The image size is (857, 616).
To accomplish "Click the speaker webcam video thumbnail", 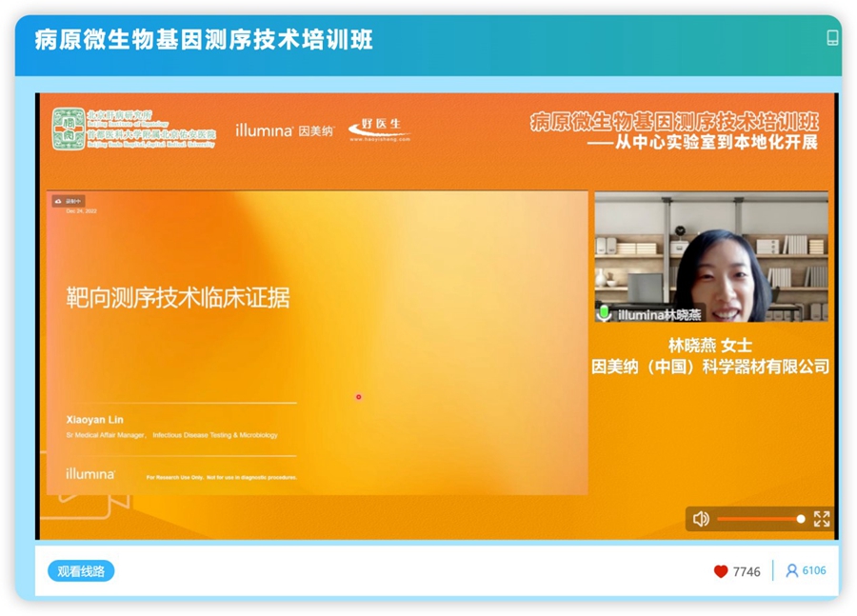I will pos(711,257).
